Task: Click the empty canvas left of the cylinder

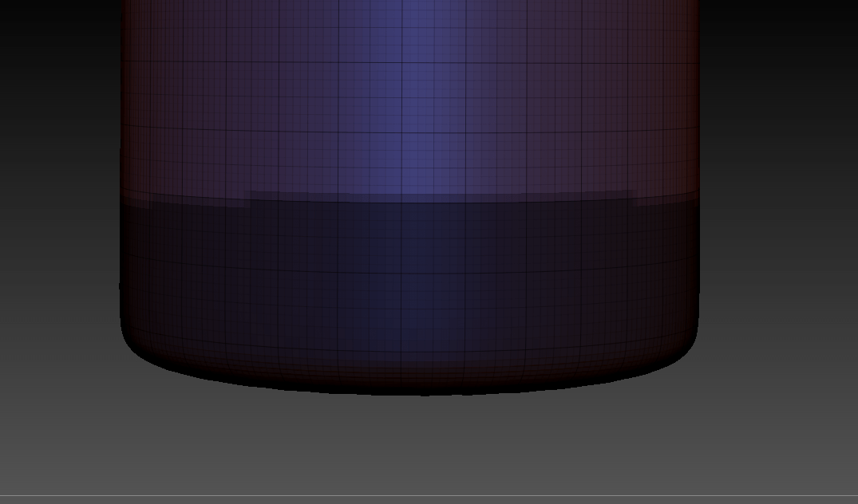Action: tap(56, 239)
